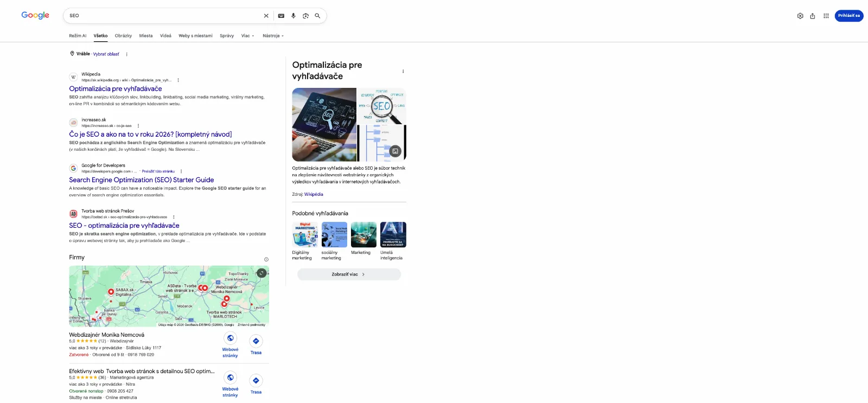Switch to Videá tab
This screenshot has height=403, width=868.
pos(165,36)
